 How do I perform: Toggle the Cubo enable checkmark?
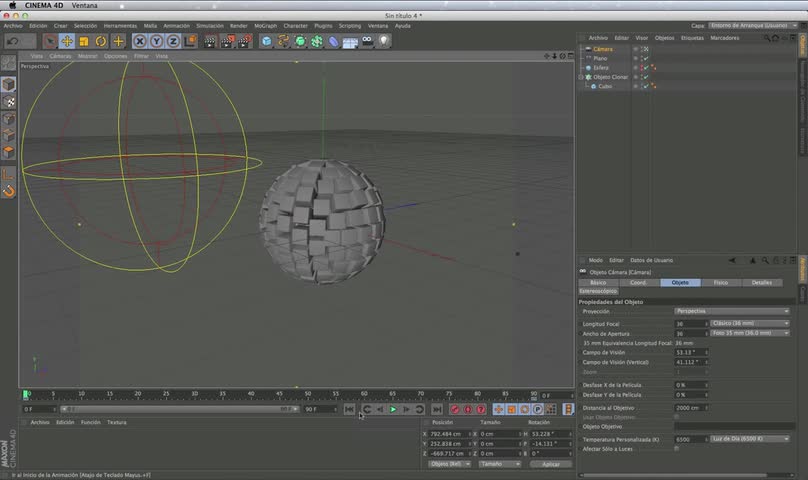pos(646,86)
